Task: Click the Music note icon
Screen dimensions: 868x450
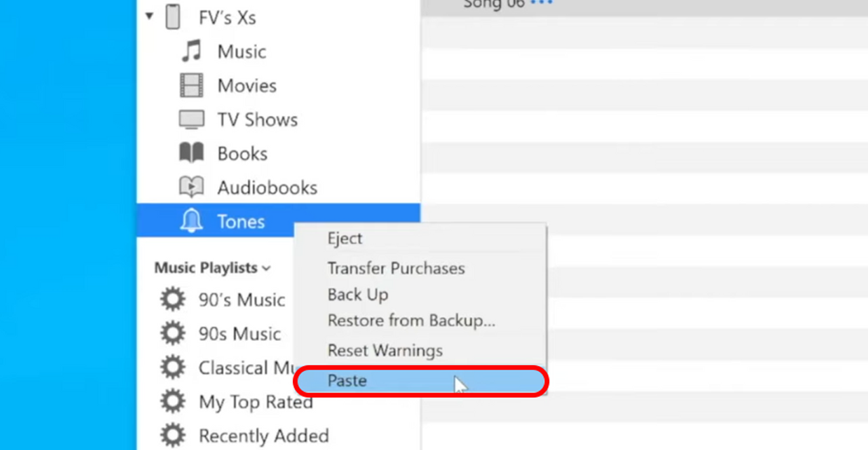Action: (191, 52)
